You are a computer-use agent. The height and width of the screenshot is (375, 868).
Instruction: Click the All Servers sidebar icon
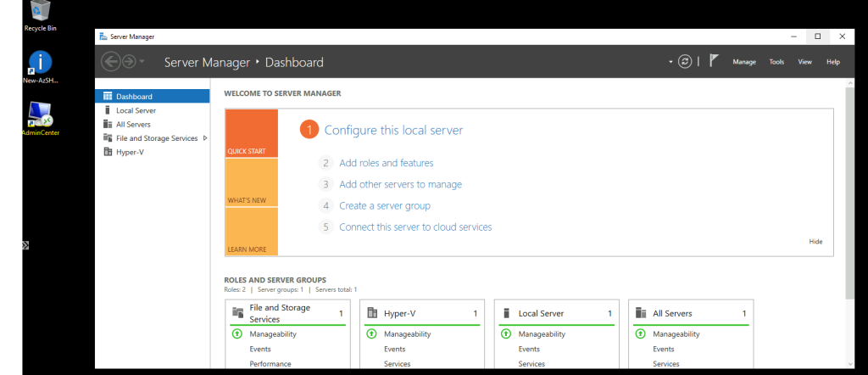(108, 124)
